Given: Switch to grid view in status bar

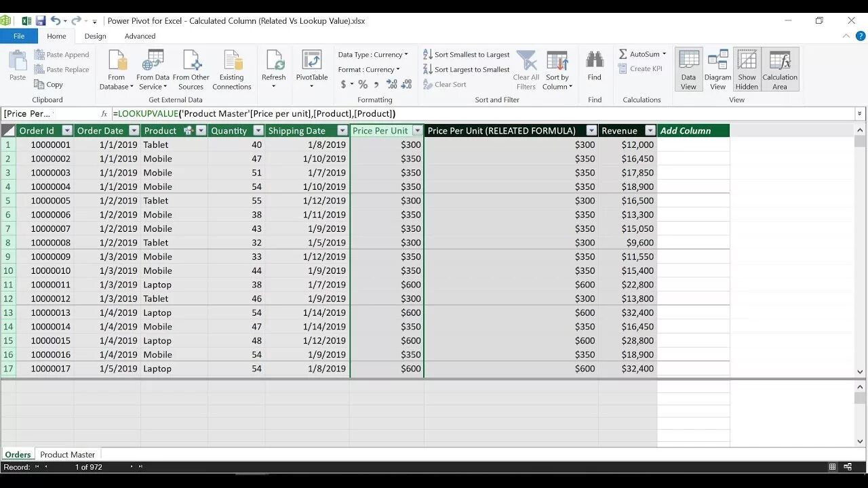Looking at the screenshot, I should 833,467.
